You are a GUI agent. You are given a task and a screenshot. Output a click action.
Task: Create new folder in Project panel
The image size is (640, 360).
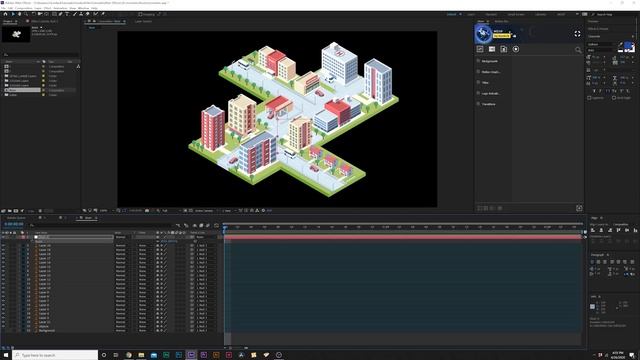coord(9,211)
